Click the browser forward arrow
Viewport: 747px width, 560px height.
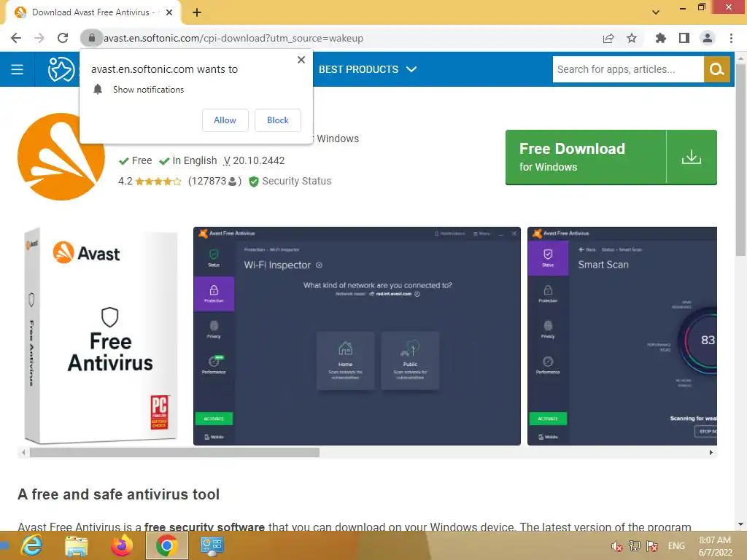coord(39,38)
